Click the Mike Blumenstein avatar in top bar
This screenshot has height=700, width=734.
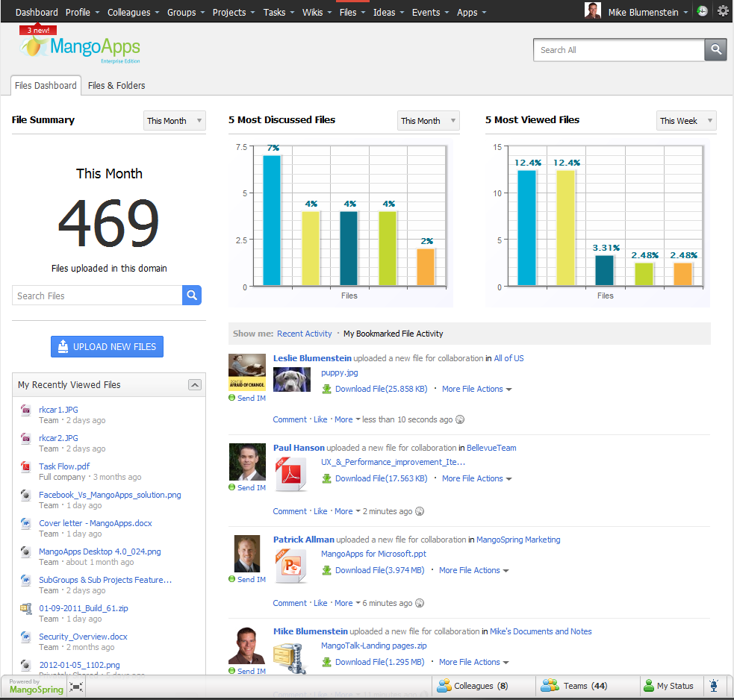pyautogui.click(x=593, y=10)
